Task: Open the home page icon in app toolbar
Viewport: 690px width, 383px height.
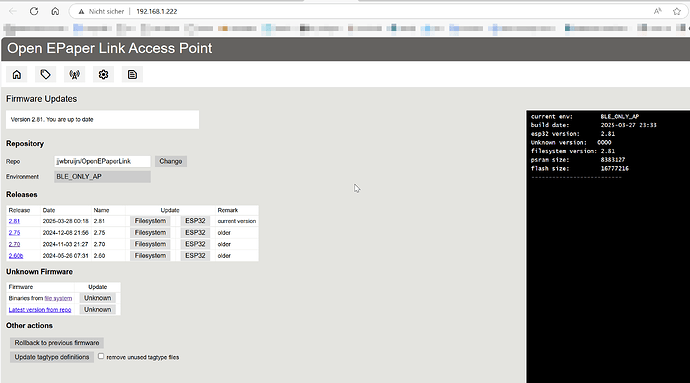Action: (x=17, y=74)
